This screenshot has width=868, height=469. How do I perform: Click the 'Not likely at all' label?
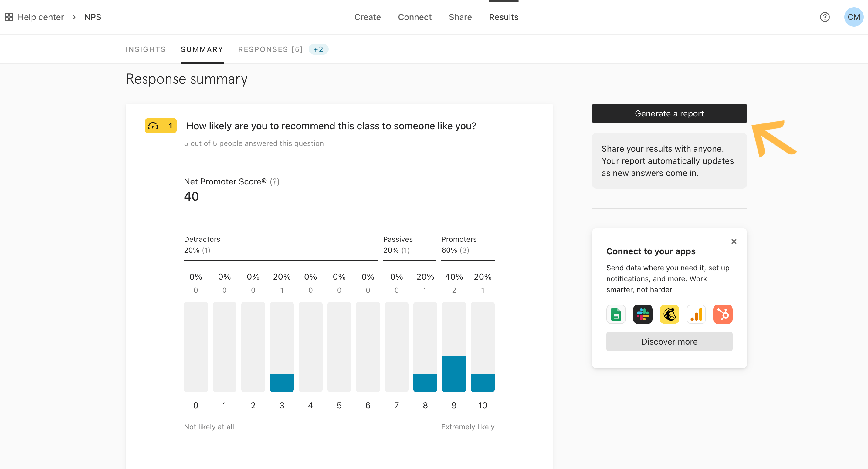click(x=209, y=427)
